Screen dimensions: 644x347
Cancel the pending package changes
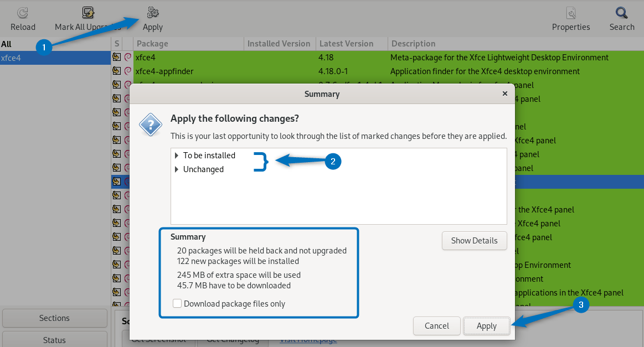(x=436, y=326)
